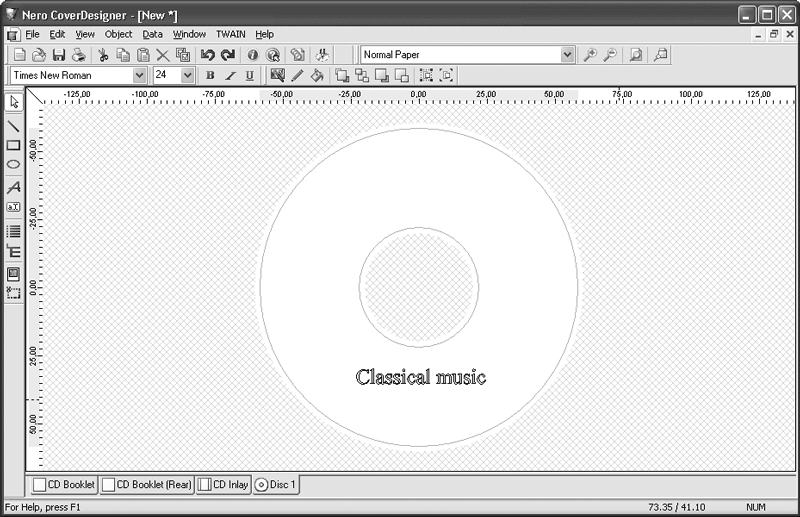This screenshot has height=517, width=800.
Task: Open the Object menu
Action: pyautogui.click(x=118, y=34)
